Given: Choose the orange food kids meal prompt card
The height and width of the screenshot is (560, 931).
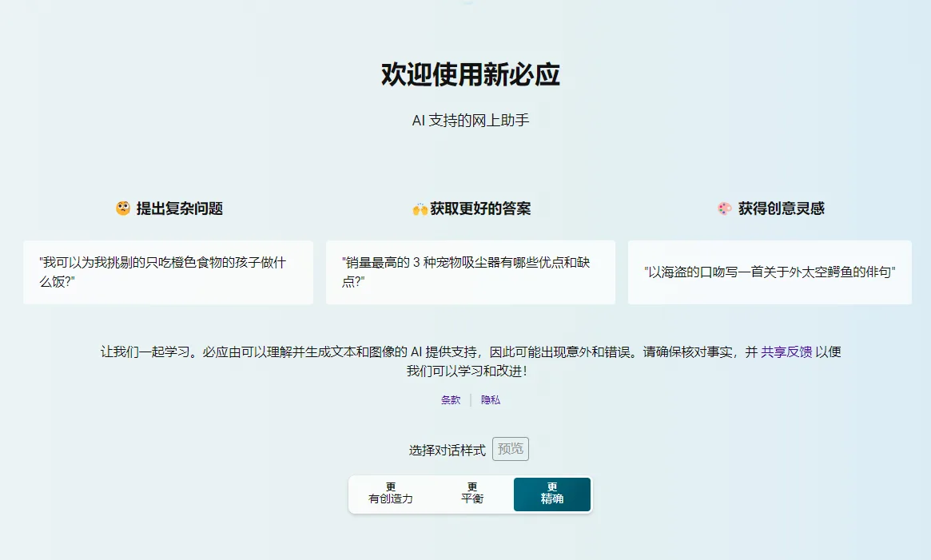Looking at the screenshot, I should 168,272.
